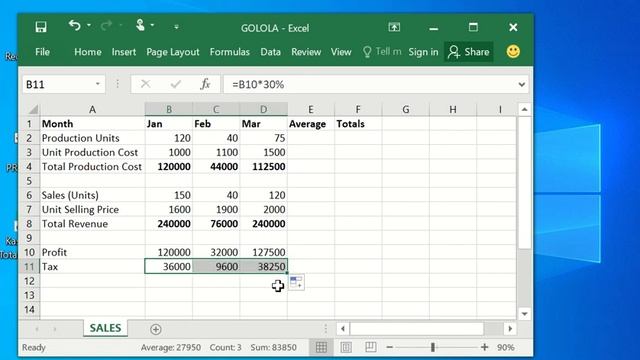Select Profit cell showing 127500

[264, 252]
